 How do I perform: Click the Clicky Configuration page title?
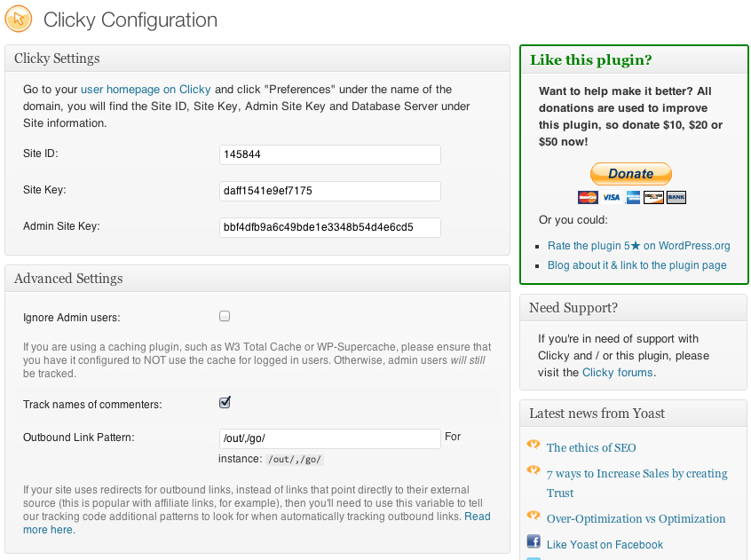tap(130, 20)
